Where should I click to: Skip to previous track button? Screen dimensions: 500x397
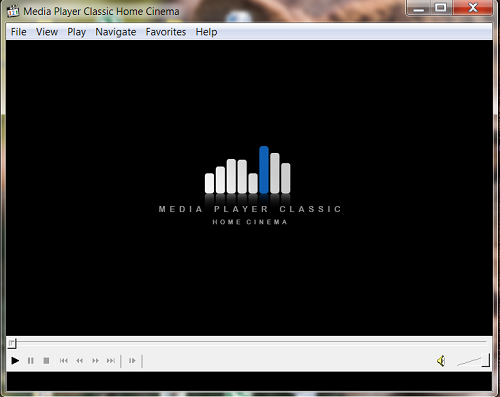tap(64, 361)
